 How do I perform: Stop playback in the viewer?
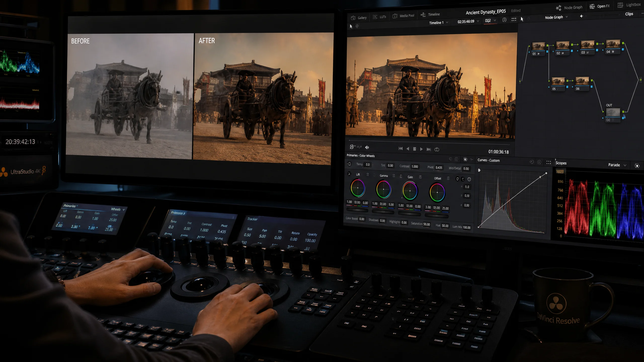click(x=415, y=149)
